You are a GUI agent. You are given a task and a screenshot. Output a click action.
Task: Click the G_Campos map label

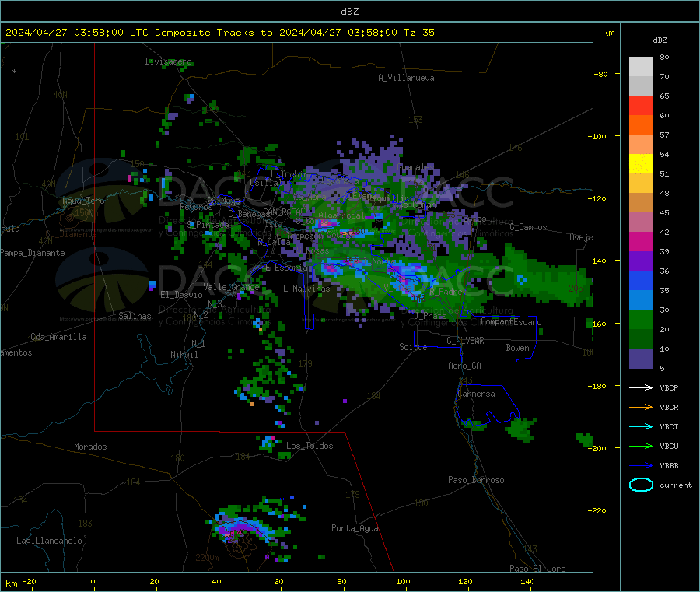[x=528, y=227]
